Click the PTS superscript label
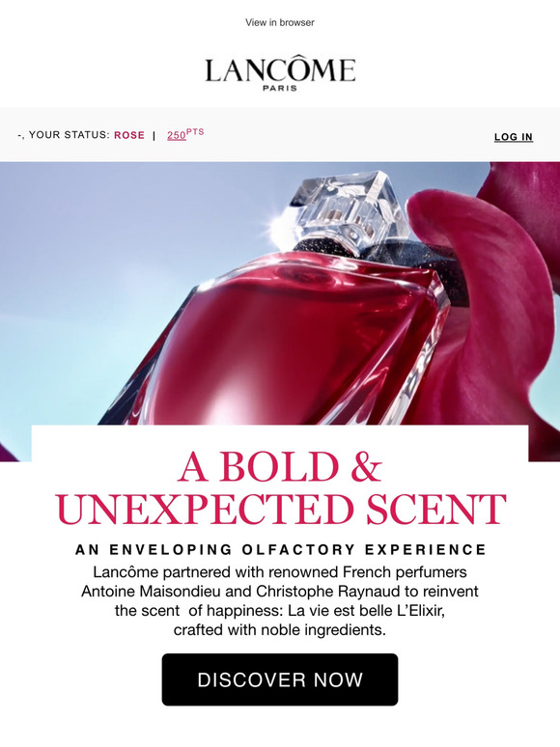Screen dimensions: 560x747 click(x=195, y=132)
